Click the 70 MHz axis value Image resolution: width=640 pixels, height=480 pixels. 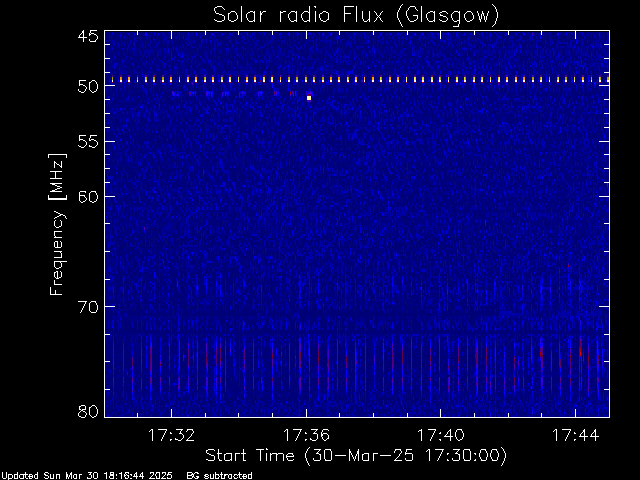pyautogui.click(x=88, y=307)
